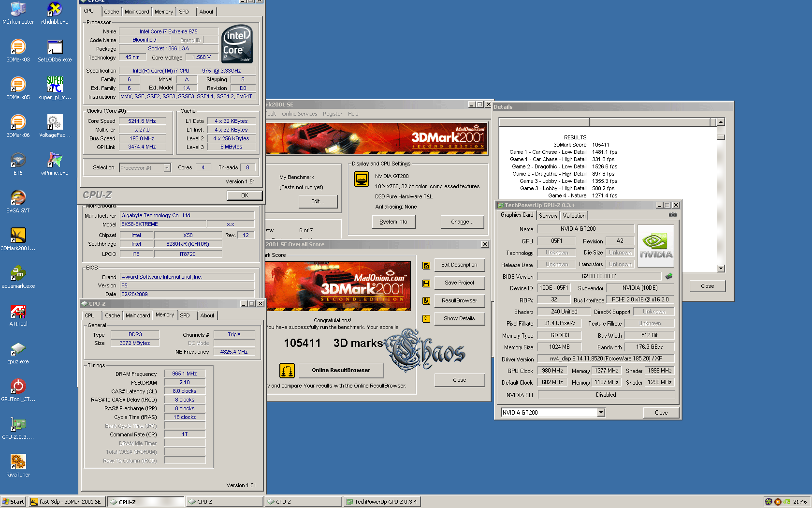Expand the NVIDIA GT200 card dropdown in GPU-Z
This screenshot has width=812, height=508.
pyautogui.click(x=601, y=413)
